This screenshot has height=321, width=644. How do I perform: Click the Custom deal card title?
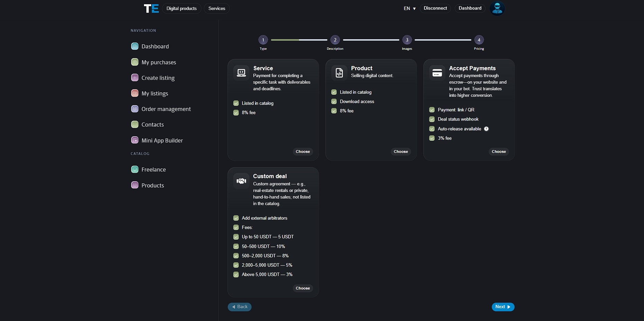270,176
